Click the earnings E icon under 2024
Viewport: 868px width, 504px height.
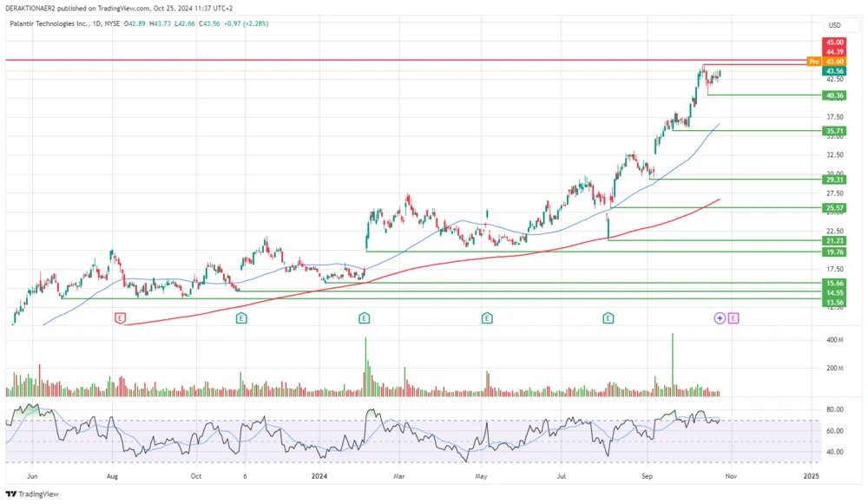[363, 318]
